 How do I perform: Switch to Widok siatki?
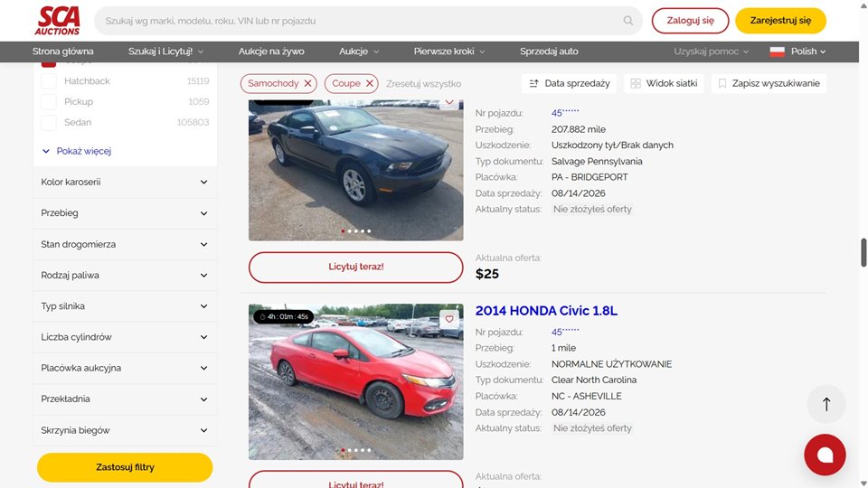pos(664,83)
